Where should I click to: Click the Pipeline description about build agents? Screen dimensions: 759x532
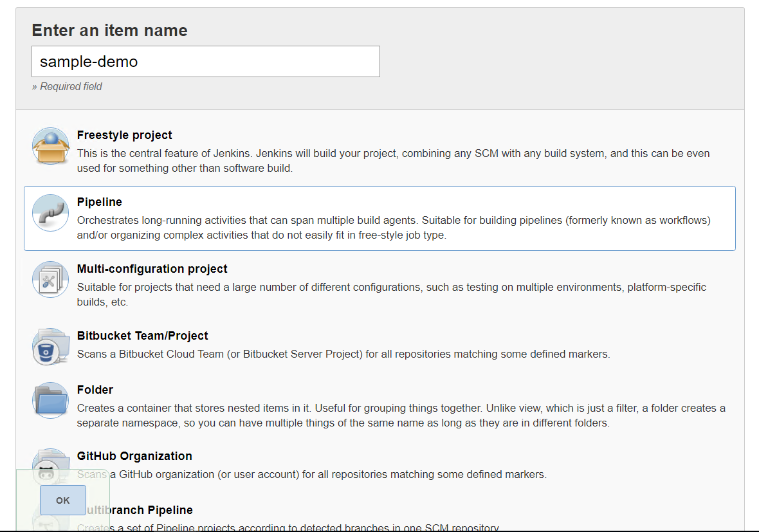(393, 228)
